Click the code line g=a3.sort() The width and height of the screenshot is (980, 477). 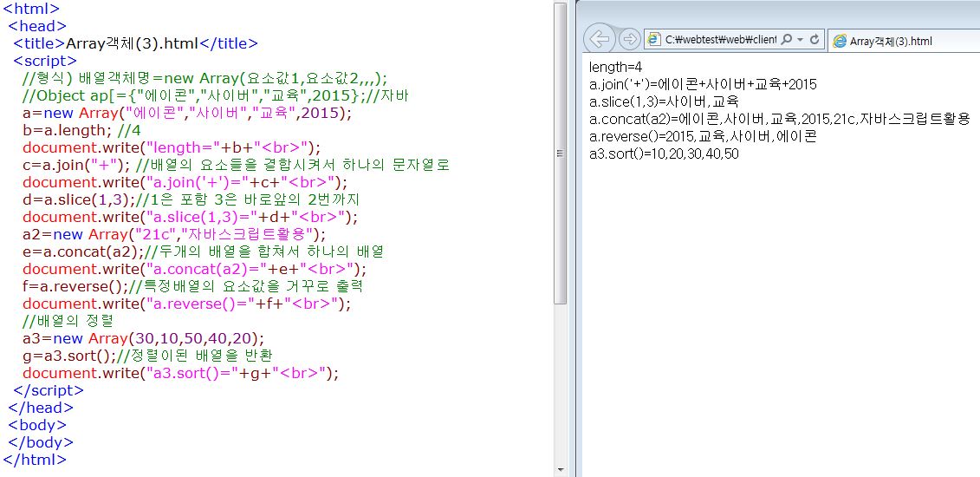(x=147, y=356)
